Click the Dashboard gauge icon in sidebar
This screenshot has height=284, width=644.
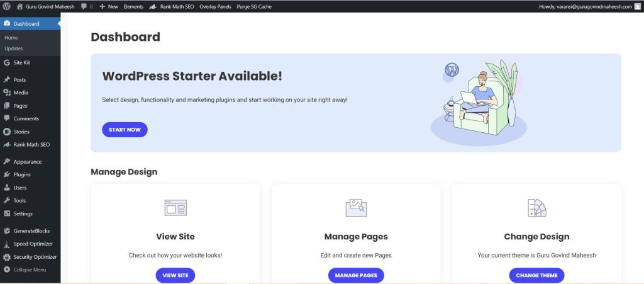[6, 24]
